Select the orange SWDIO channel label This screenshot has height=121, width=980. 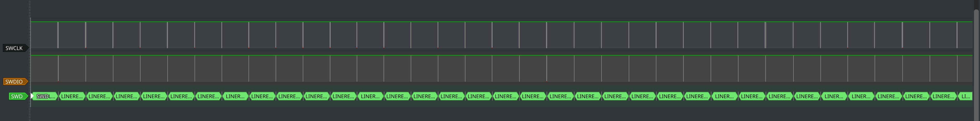point(14,82)
